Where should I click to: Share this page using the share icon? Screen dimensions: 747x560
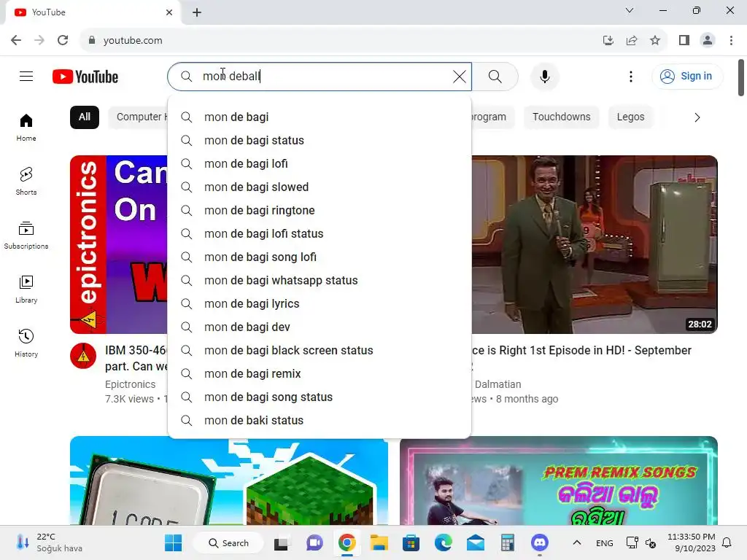pyautogui.click(x=632, y=41)
